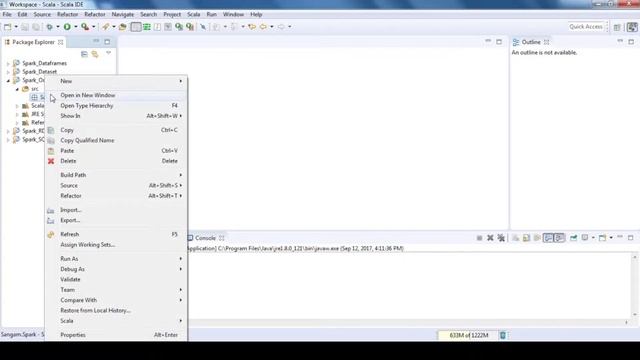Choose Copy Qualified Name
The width and height of the screenshot is (640, 360).
(116, 140)
